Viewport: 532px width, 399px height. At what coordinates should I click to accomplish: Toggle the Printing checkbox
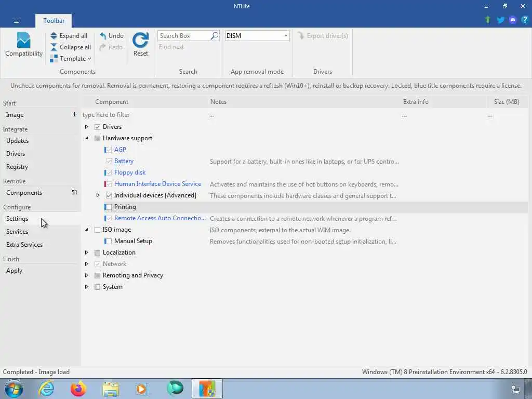tap(109, 207)
